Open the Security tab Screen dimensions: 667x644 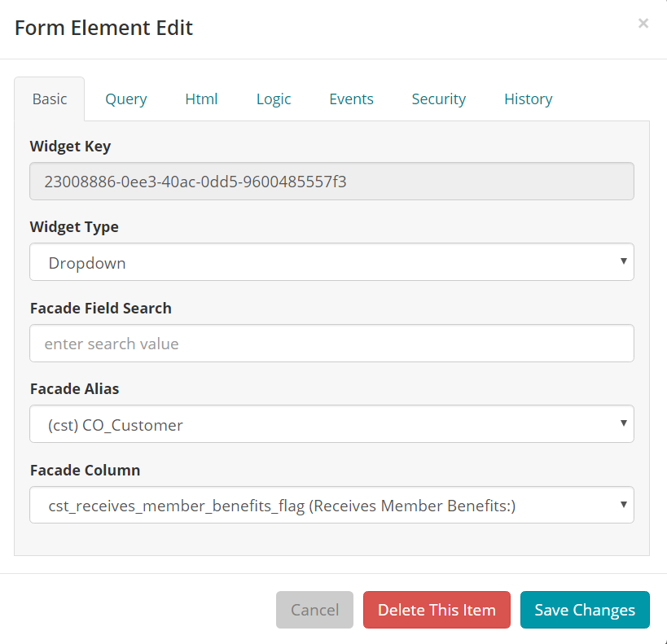point(438,99)
